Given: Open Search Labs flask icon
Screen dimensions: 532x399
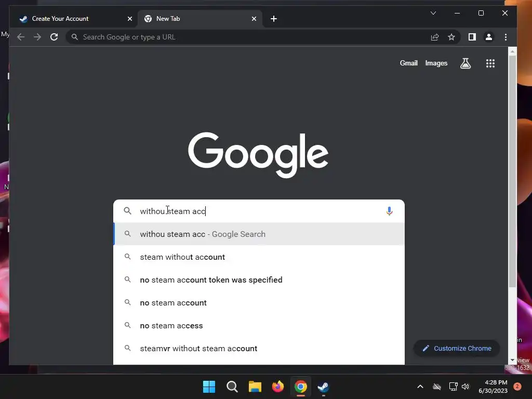Looking at the screenshot, I should 465,63.
